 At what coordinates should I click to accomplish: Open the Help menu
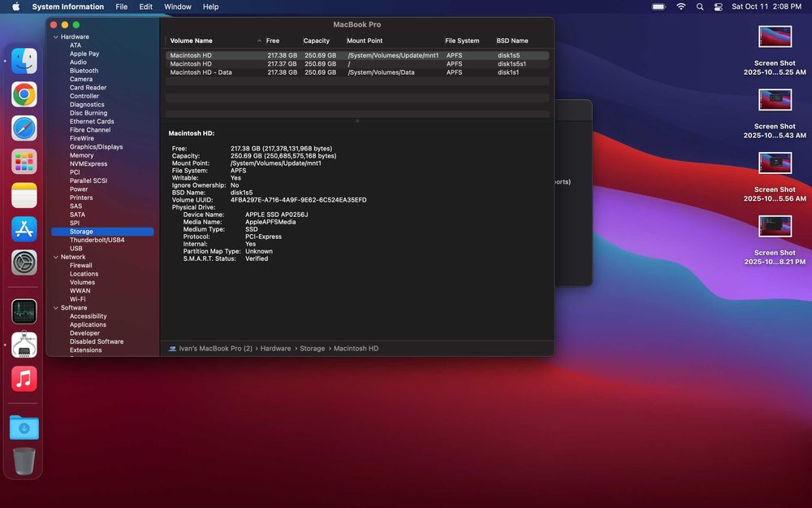211,7
